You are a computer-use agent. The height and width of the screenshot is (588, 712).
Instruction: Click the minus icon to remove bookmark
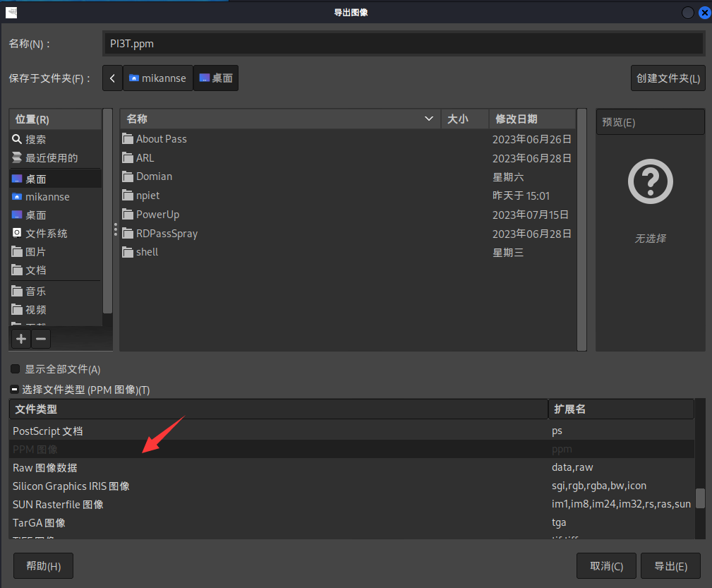point(41,339)
